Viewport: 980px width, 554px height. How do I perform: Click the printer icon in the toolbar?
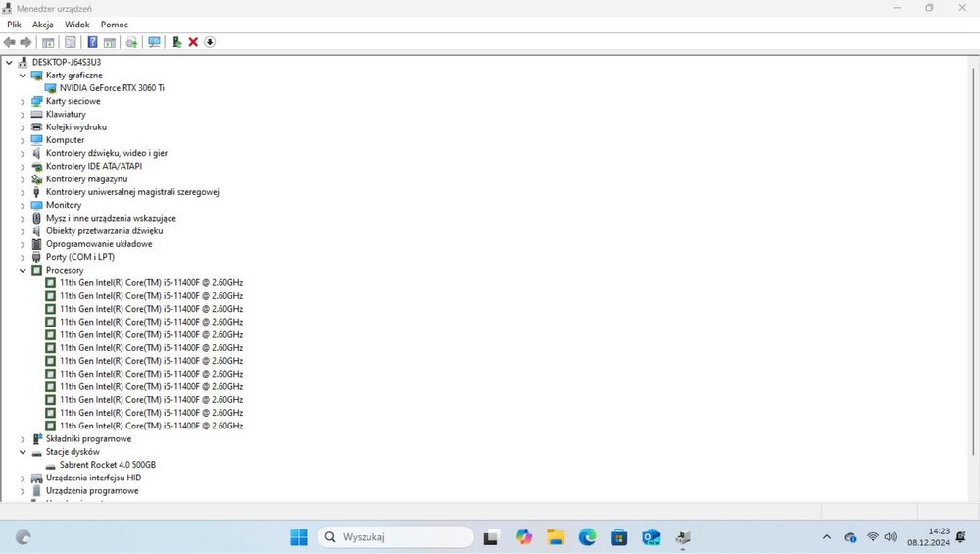(x=132, y=42)
